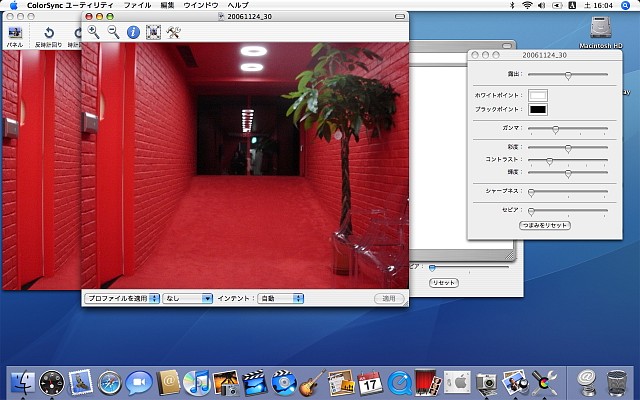This screenshot has height=400, width=640.
Task: Click the zoom out magnifier icon
Action: 113,32
